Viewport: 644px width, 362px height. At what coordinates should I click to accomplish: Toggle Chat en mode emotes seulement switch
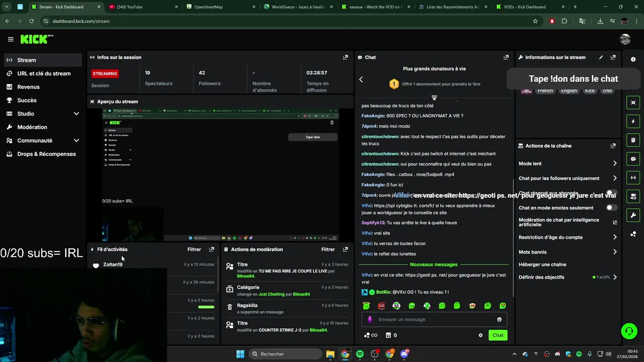coord(611,208)
